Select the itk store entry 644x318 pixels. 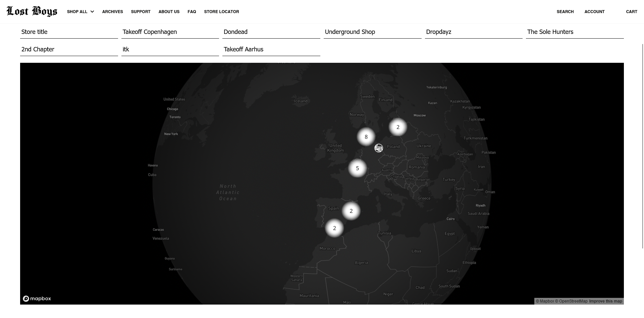point(170,49)
